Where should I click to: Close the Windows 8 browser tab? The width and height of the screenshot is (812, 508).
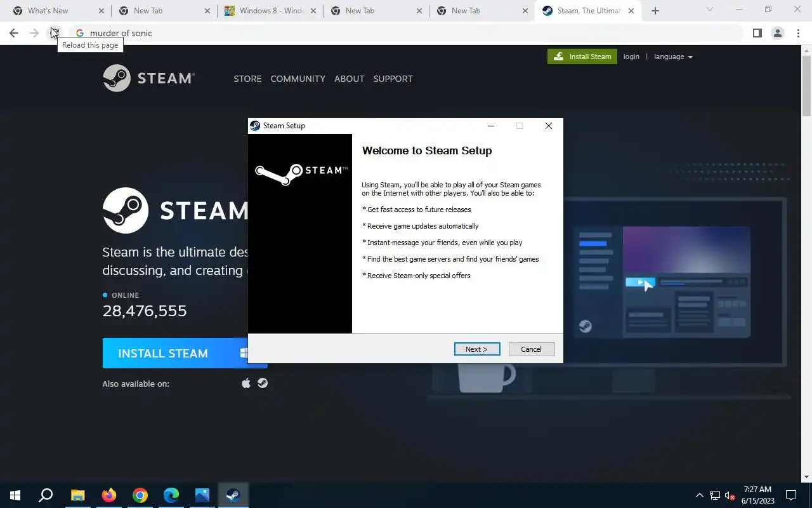tap(313, 11)
